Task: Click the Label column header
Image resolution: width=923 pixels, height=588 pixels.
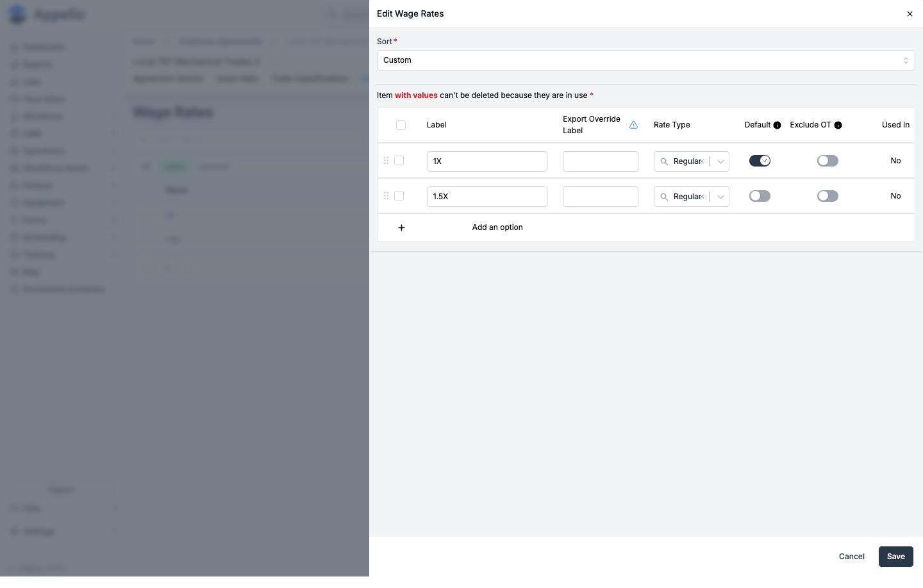Action: (x=437, y=125)
